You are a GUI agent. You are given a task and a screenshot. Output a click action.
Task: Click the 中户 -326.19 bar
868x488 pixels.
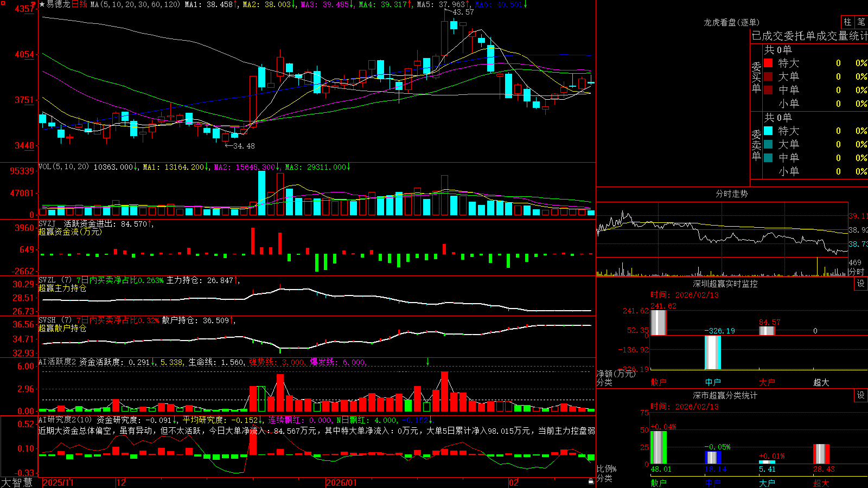point(713,352)
